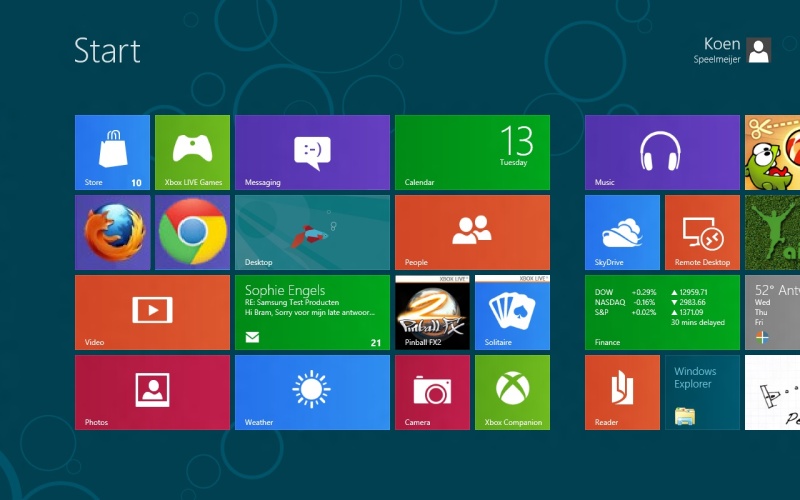Open the Video tile
The width and height of the screenshot is (800, 500).
pos(153,312)
